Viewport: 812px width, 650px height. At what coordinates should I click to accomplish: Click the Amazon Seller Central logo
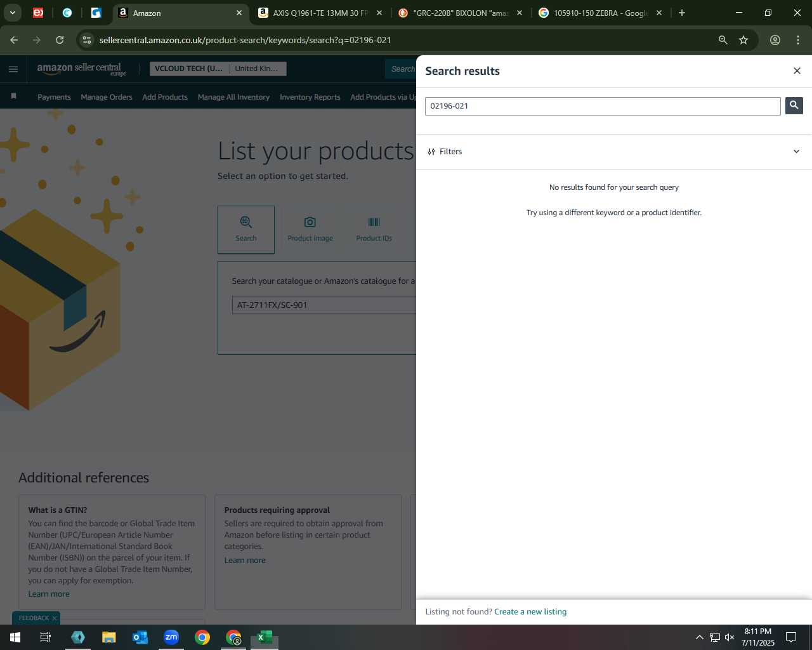[81, 69]
